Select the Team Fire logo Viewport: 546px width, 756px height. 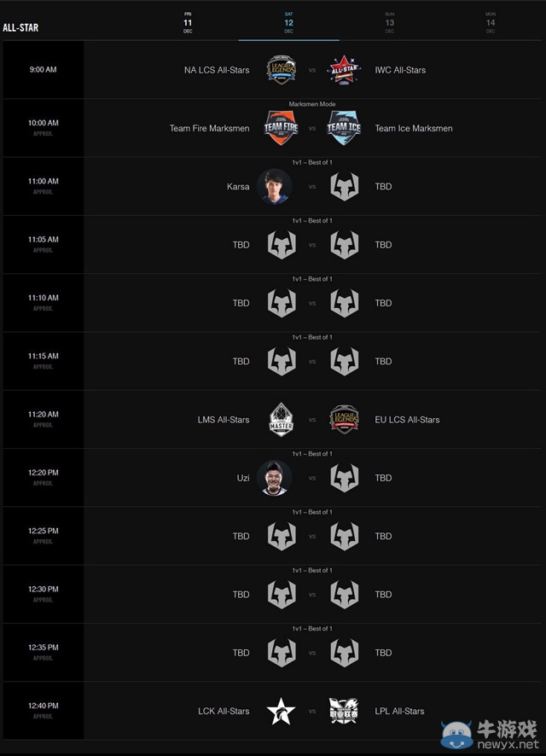click(281, 128)
